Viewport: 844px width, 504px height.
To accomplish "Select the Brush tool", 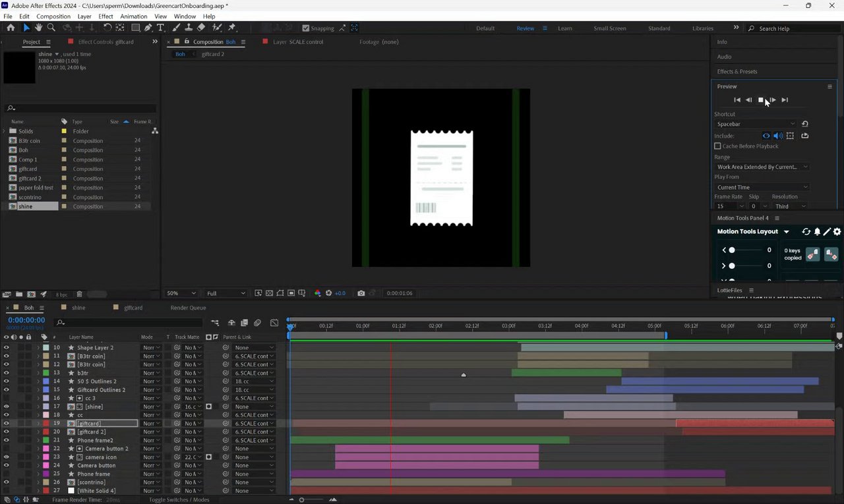I will click(177, 28).
